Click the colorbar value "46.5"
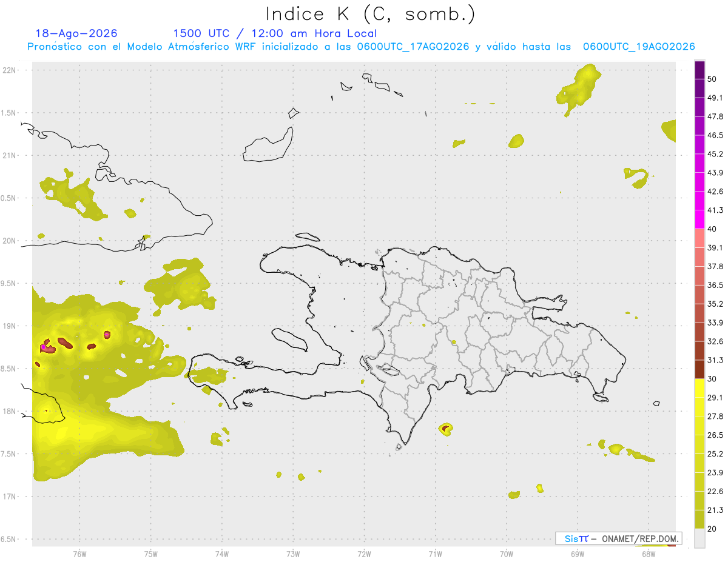Viewport: 728px width, 562px height. 716,136
